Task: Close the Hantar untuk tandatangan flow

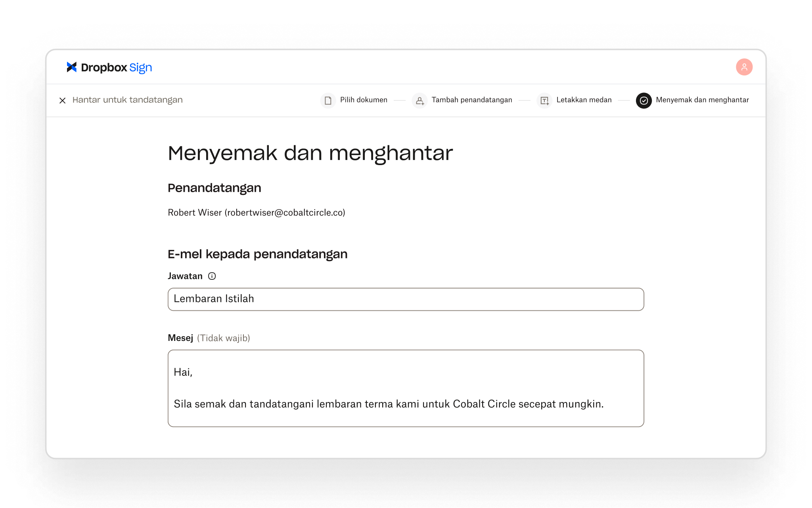Action: (63, 100)
